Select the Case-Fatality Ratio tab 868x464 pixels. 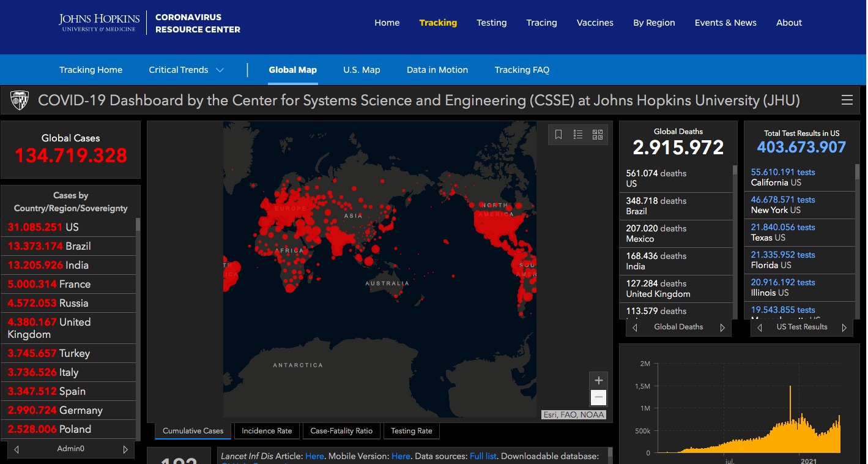[x=341, y=431]
